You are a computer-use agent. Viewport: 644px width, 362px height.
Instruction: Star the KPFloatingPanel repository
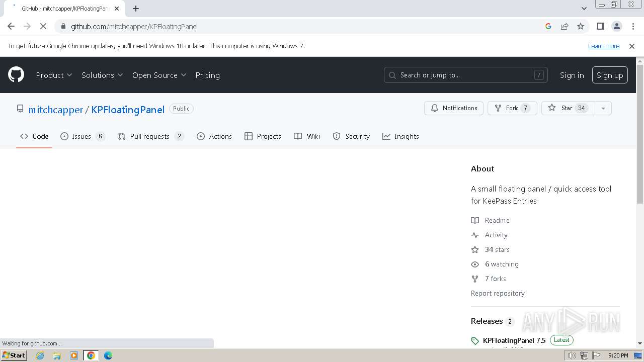click(x=568, y=108)
